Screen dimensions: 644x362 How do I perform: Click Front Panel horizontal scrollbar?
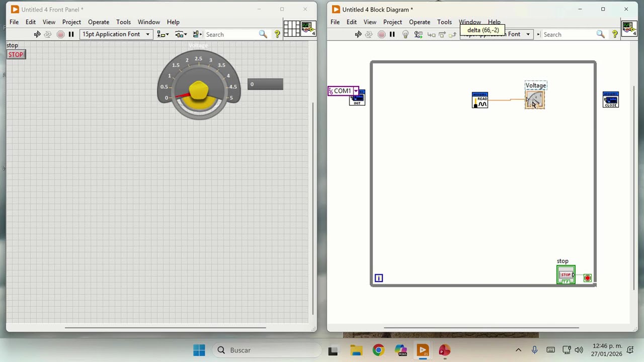coord(165,328)
